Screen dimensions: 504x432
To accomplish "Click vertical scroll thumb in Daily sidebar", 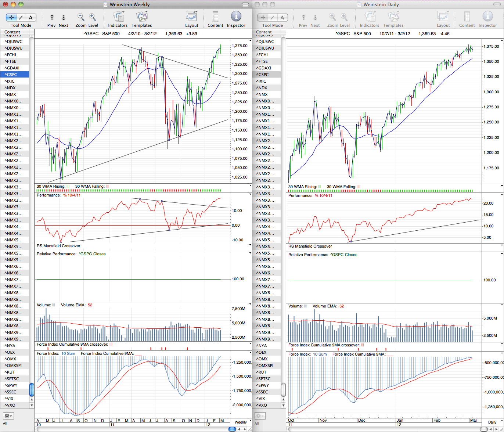I will point(283,389).
